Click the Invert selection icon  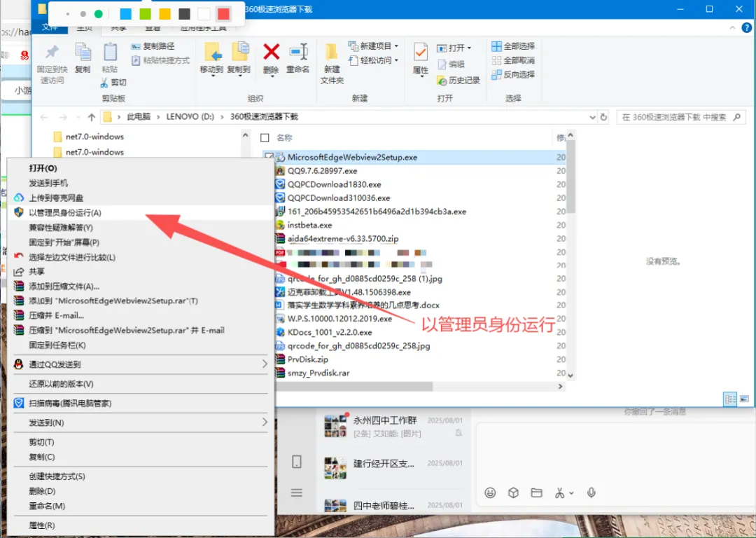point(496,75)
